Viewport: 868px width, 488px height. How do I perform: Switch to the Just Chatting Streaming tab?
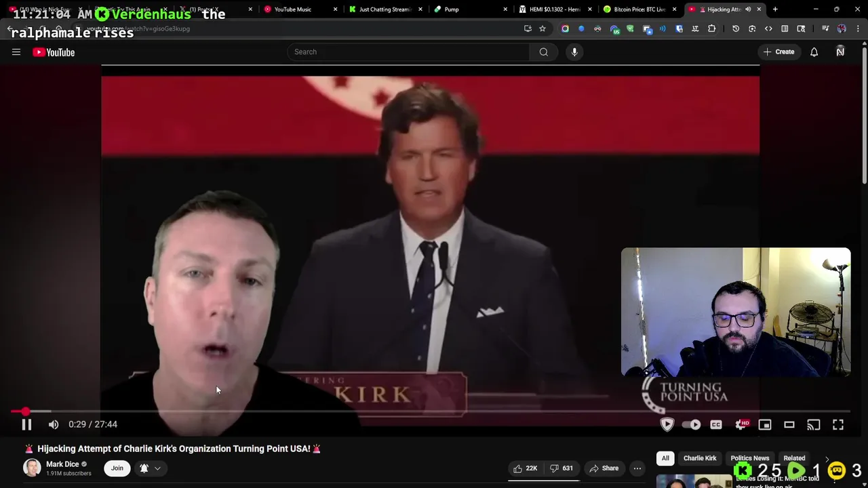click(x=384, y=9)
